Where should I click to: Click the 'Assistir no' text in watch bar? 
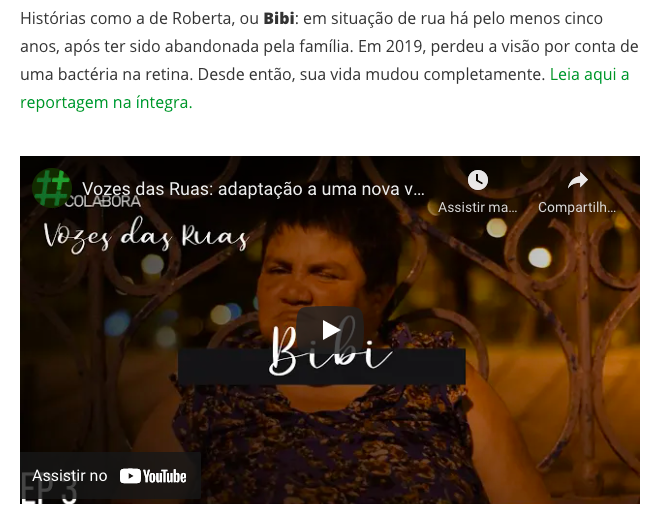pos(70,476)
